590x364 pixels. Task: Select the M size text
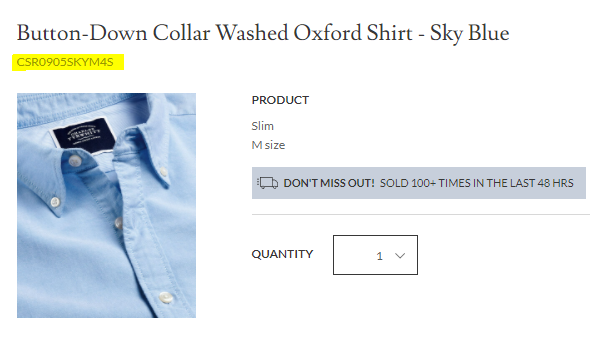(268, 145)
